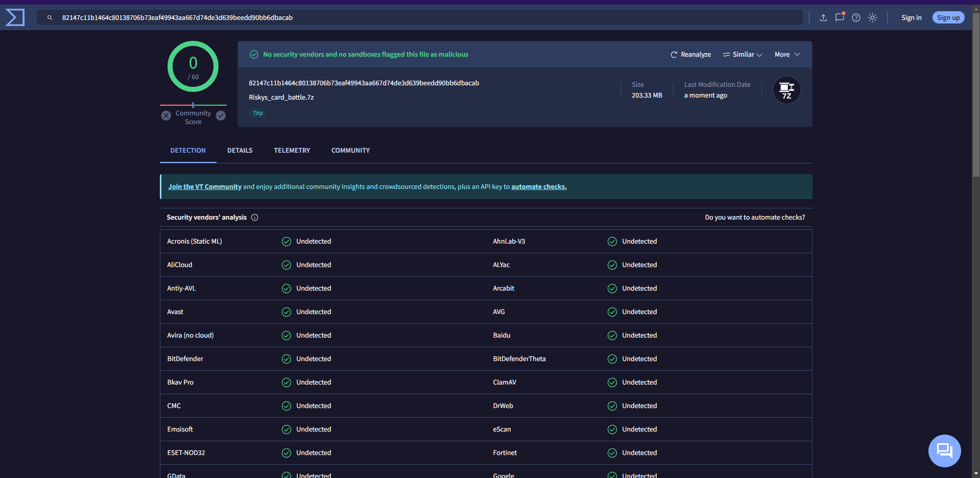Open the COMMUNITY tab
This screenshot has width=980, height=478.
[350, 151]
